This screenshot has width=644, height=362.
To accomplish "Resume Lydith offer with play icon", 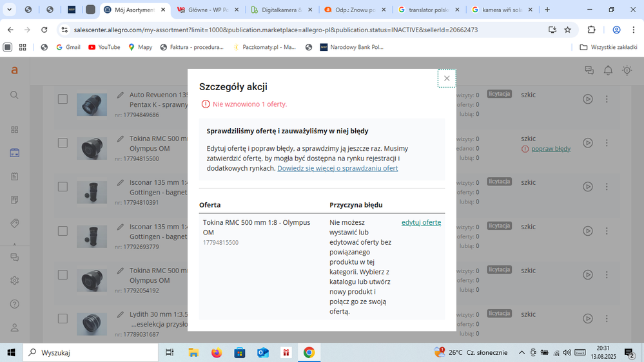I will click(588, 319).
